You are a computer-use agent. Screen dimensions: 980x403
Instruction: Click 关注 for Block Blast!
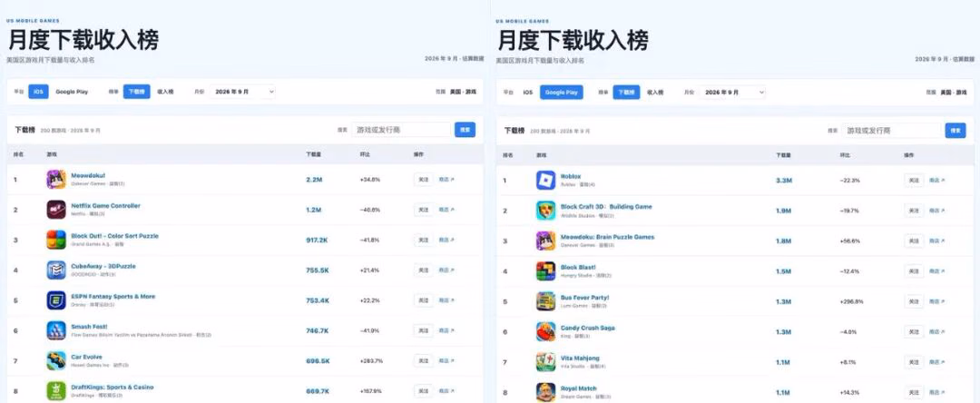(x=914, y=271)
